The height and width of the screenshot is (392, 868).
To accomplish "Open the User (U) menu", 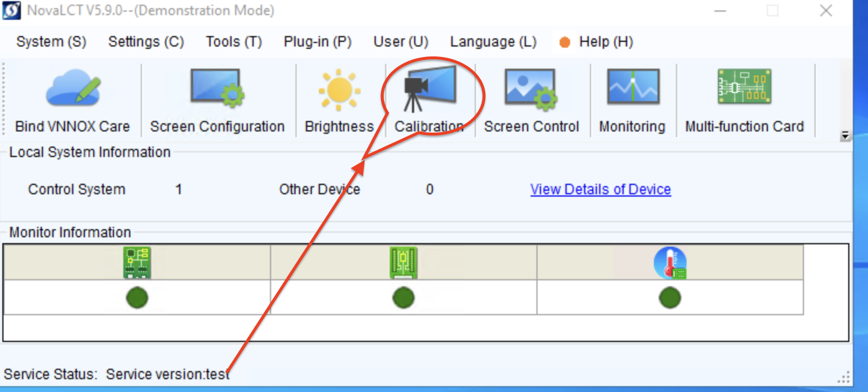I will tap(401, 42).
